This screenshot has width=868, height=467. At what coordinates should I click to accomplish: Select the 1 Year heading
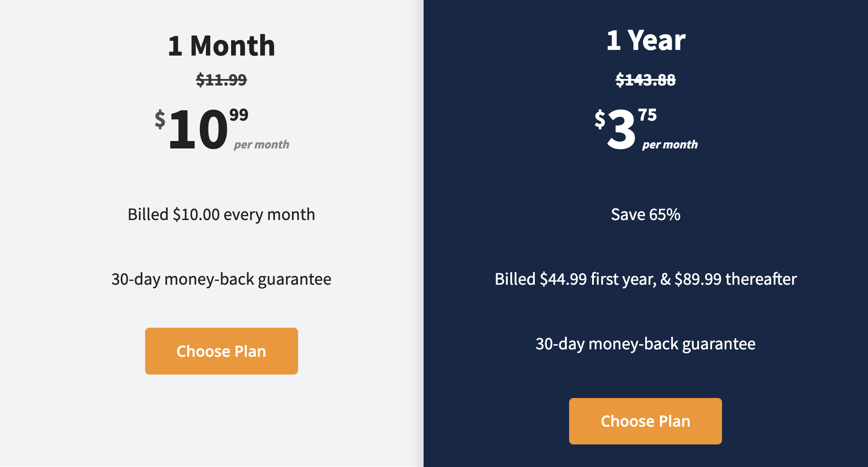click(x=646, y=40)
